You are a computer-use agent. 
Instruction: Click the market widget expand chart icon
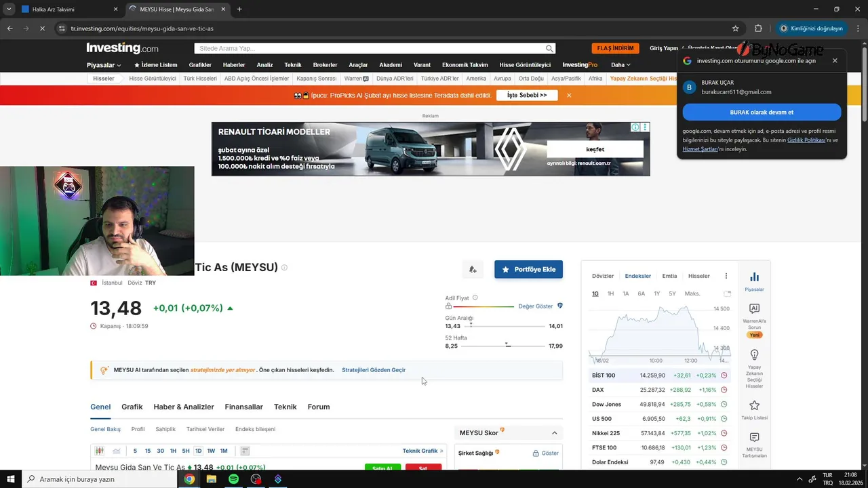click(727, 293)
